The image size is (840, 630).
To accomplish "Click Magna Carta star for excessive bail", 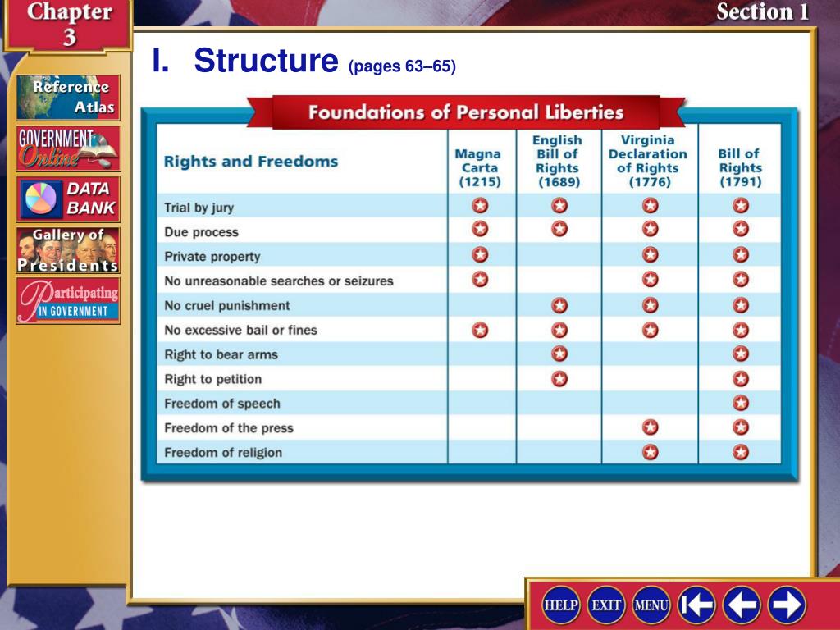I will [x=480, y=330].
